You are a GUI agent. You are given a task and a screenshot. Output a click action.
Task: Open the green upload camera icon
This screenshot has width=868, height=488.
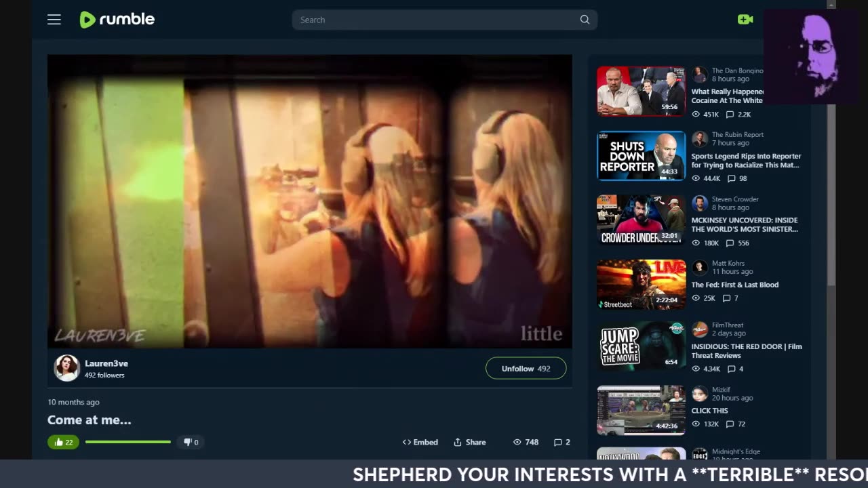click(745, 20)
